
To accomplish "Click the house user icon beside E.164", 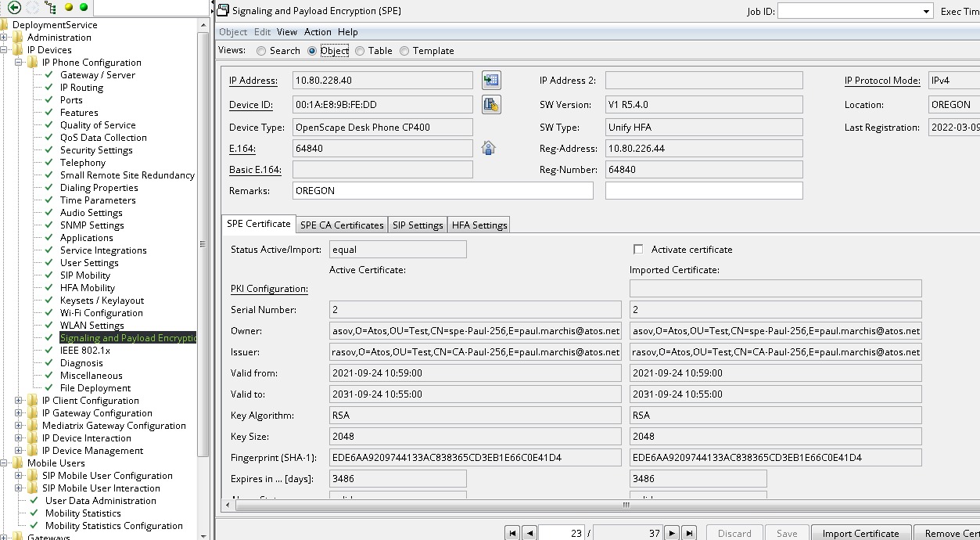I will 489,148.
